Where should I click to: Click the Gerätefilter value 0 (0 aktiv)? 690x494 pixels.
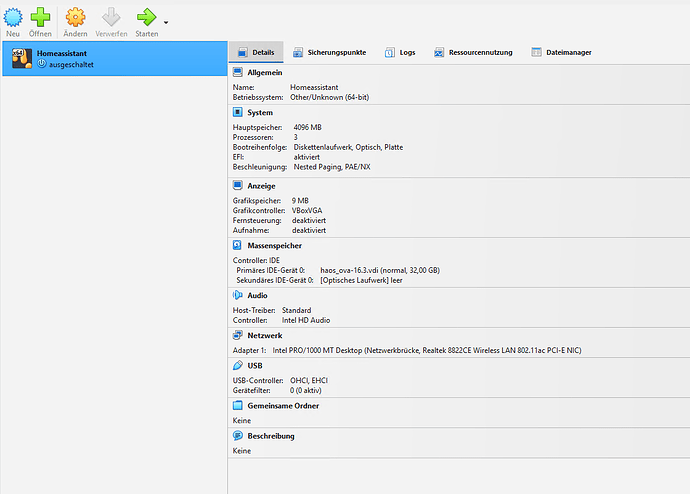(305, 391)
